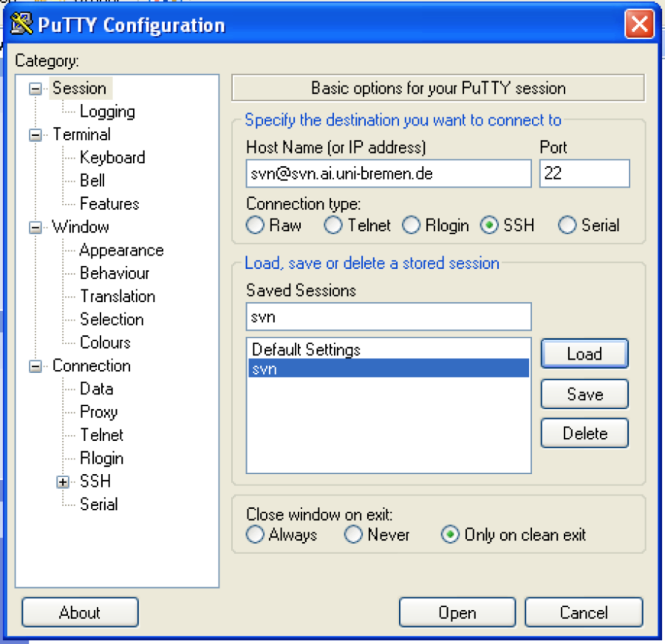
Task: Open the Logging settings page
Action: (x=108, y=112)
